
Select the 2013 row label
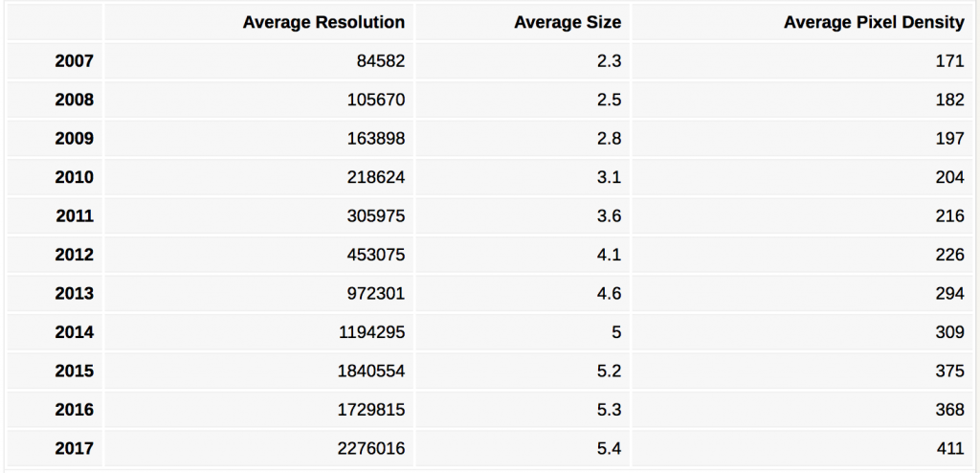(75, 293)
